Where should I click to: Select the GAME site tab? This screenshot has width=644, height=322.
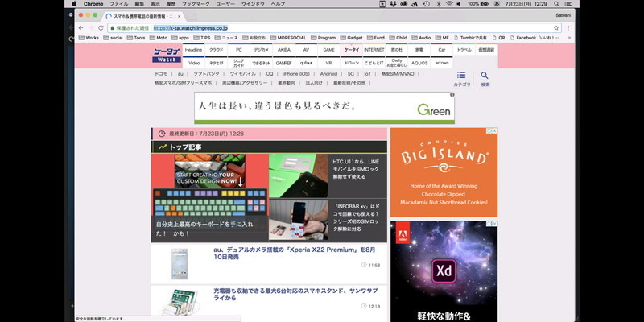point(328,50)
